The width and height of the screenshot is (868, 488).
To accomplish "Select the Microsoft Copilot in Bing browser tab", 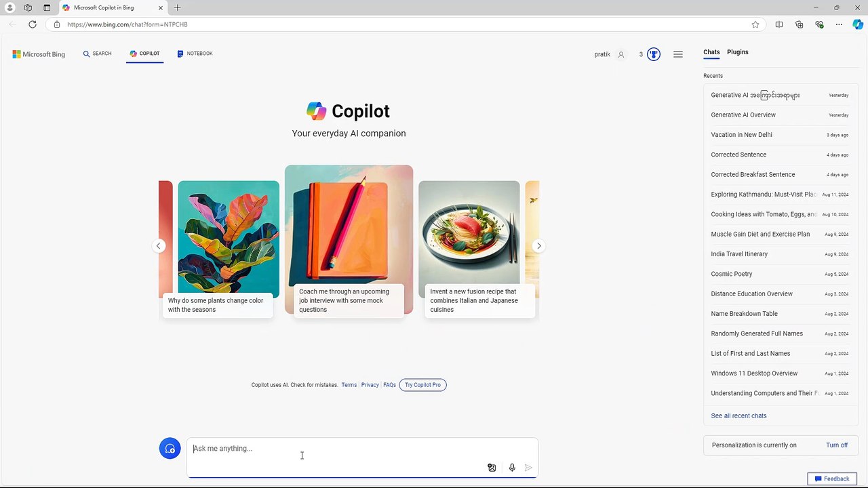I will click(x=112, y=7).
